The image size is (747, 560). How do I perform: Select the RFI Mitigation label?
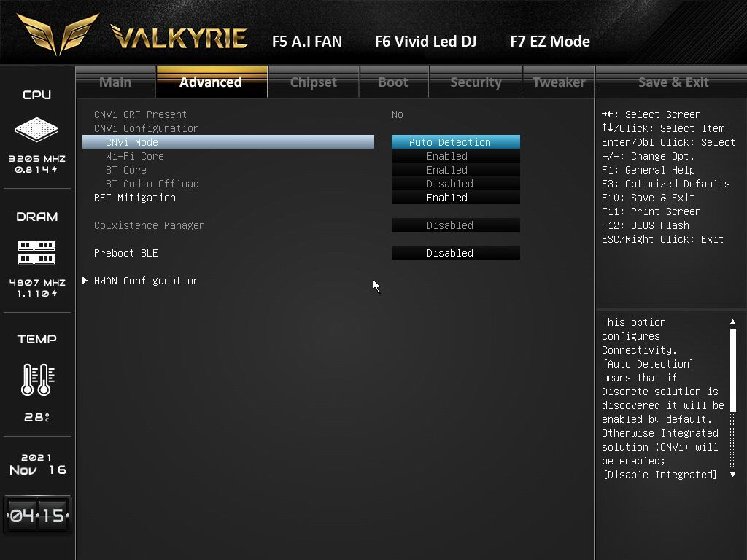[135, 197]
